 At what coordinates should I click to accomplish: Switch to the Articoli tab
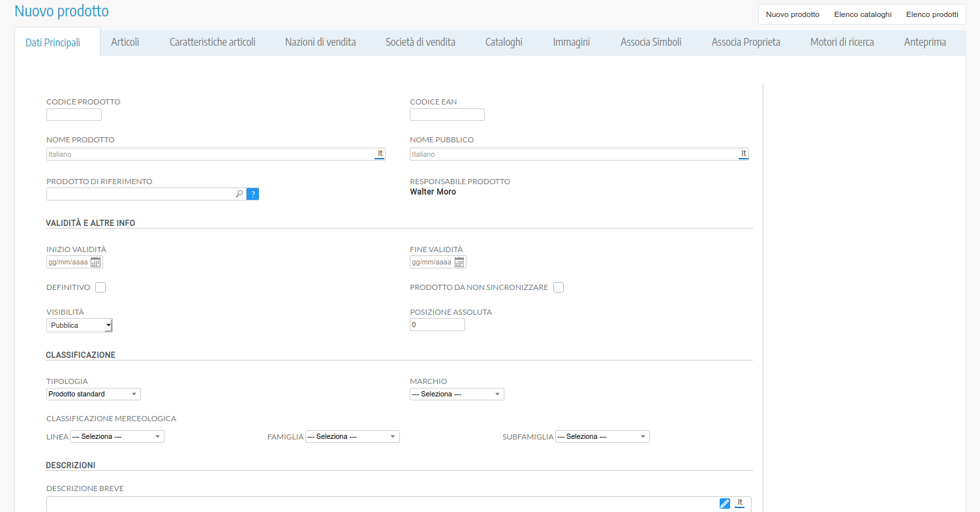point(125,42)
